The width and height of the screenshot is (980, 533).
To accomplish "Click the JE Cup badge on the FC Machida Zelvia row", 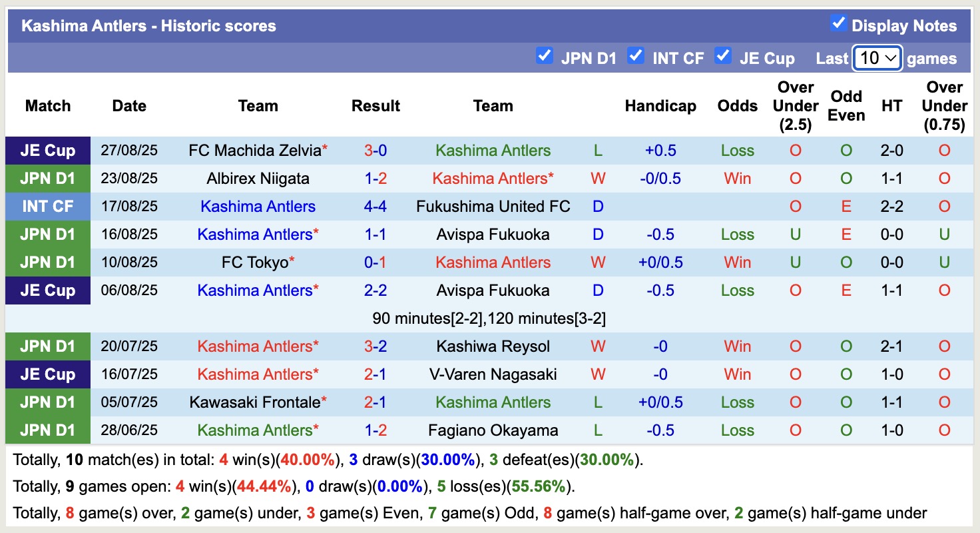I will 47,151.
